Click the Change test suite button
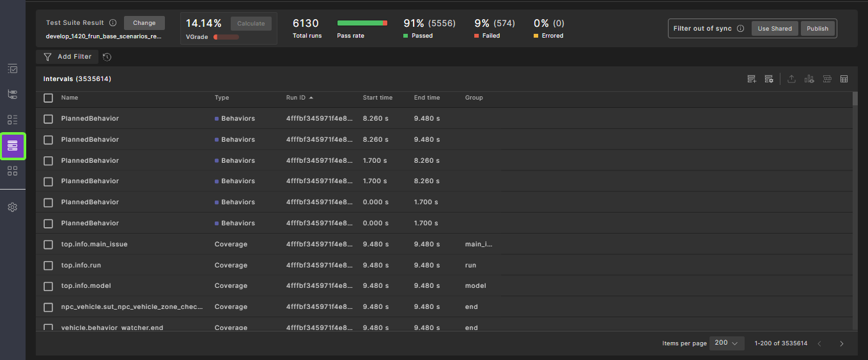868x360 pixels. (x=144, y=23)
